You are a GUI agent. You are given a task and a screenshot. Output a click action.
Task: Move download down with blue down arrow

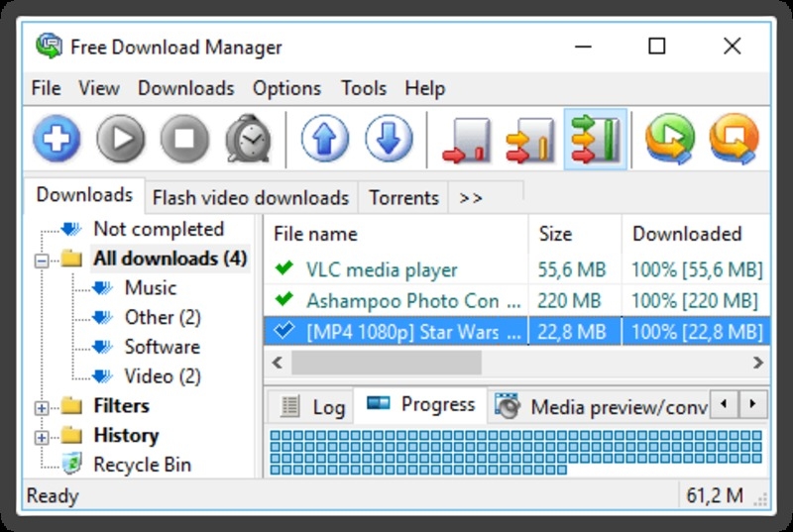[x=389, y=139]
